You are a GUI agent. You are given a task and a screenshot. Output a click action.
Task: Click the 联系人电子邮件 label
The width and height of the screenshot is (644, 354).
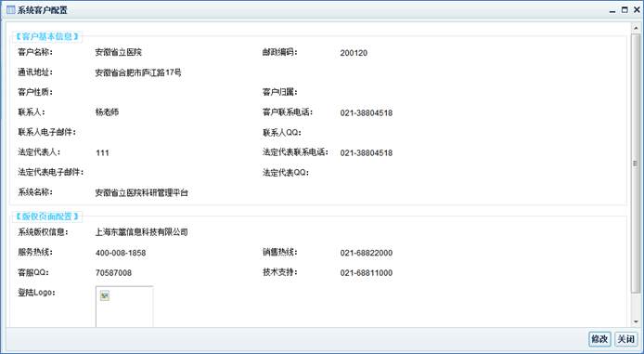tap(46, 132)
